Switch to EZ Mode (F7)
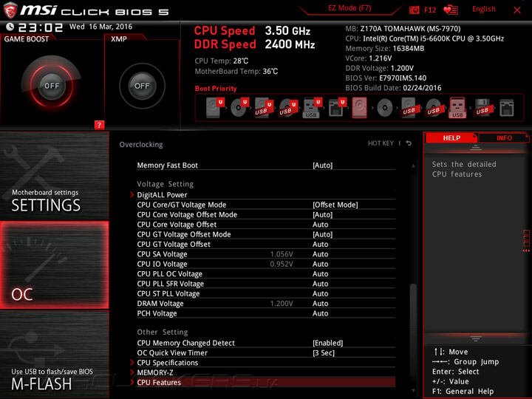 [349, 8]
